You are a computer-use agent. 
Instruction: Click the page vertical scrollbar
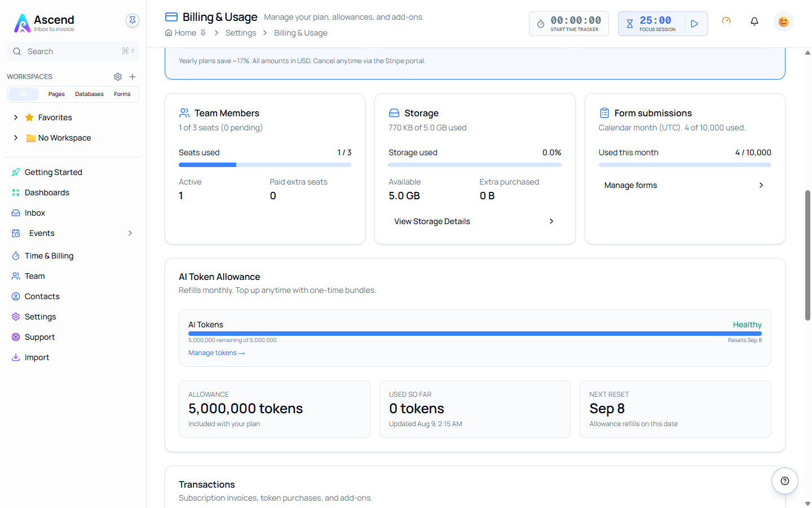[x=807, y=256]
